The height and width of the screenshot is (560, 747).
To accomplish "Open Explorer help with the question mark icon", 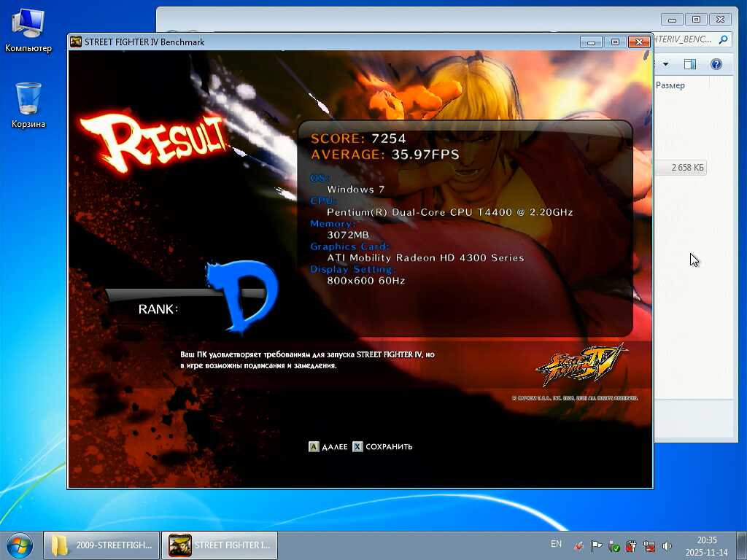I will 716,64.
